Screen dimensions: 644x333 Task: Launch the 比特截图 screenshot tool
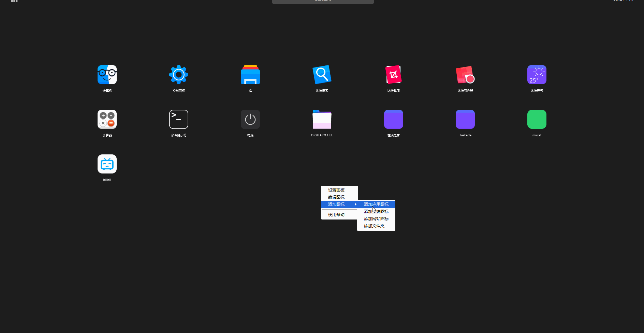tap(394, 75)
